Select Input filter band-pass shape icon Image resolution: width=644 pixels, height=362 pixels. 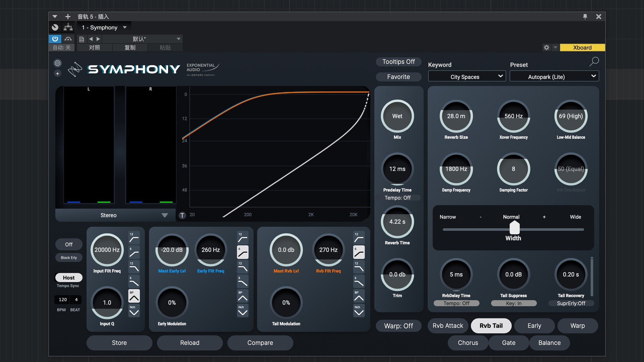[134, 296]
